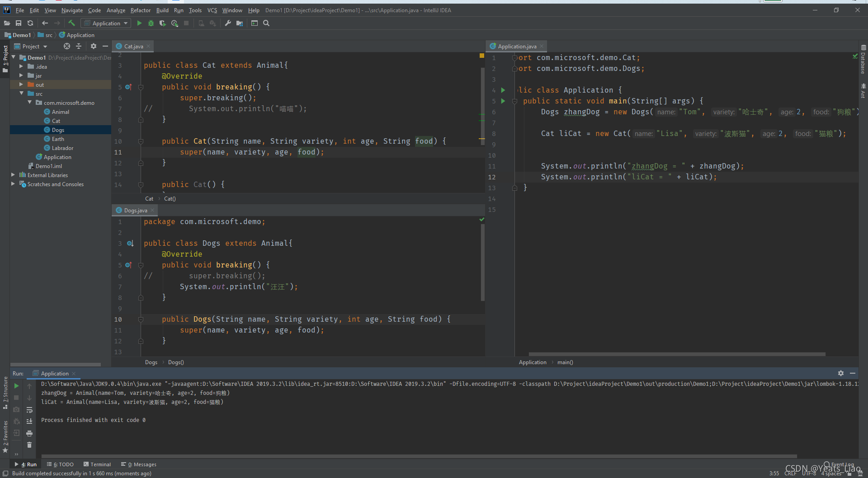Toggle scroll to end in Run console
Image resolution: width=868 pixels, height=478 pixels.
point(29,421)
